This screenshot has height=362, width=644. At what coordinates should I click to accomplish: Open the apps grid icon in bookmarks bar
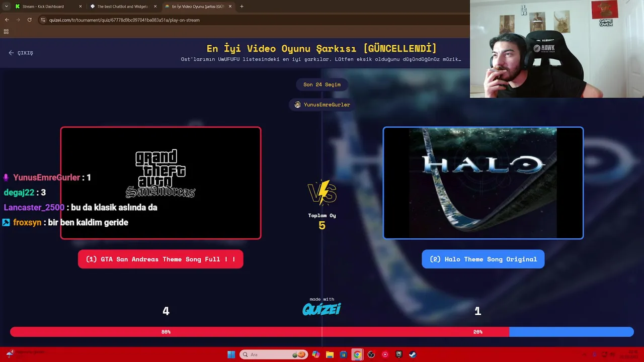(x=6, y=32)
